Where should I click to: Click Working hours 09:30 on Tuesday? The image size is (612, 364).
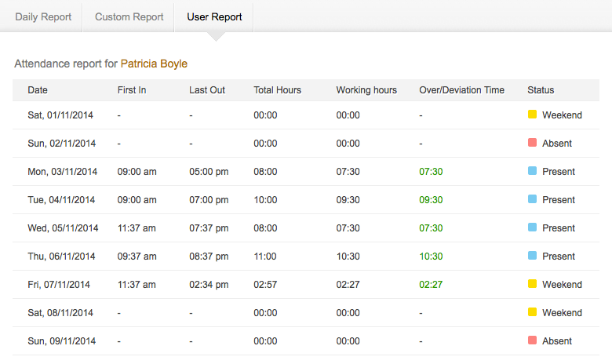point(348,200)
